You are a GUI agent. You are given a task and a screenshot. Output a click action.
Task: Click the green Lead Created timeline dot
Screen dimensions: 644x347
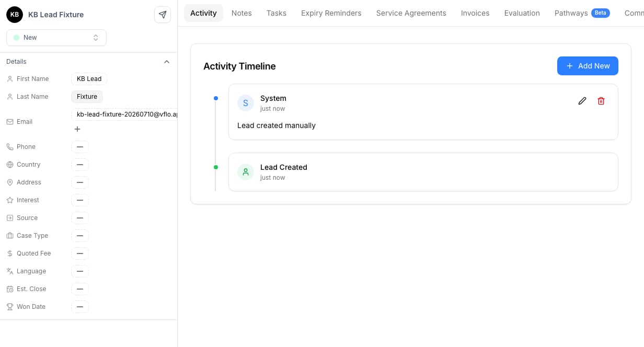(216, 167)
